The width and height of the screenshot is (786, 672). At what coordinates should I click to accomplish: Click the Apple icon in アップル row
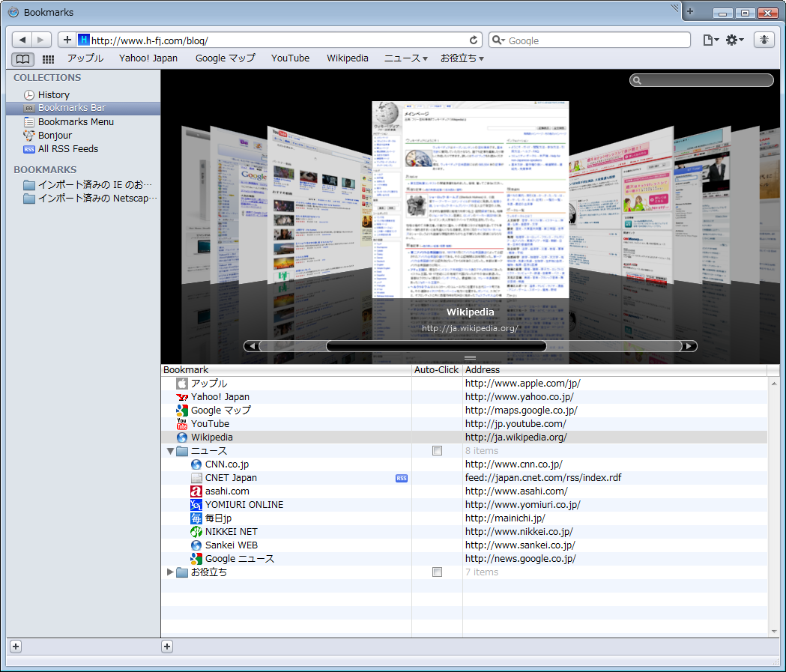pos(182,384)
